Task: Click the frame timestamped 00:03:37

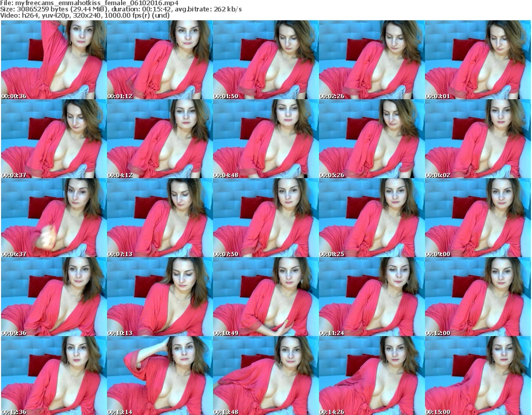Action: point(54,139)
